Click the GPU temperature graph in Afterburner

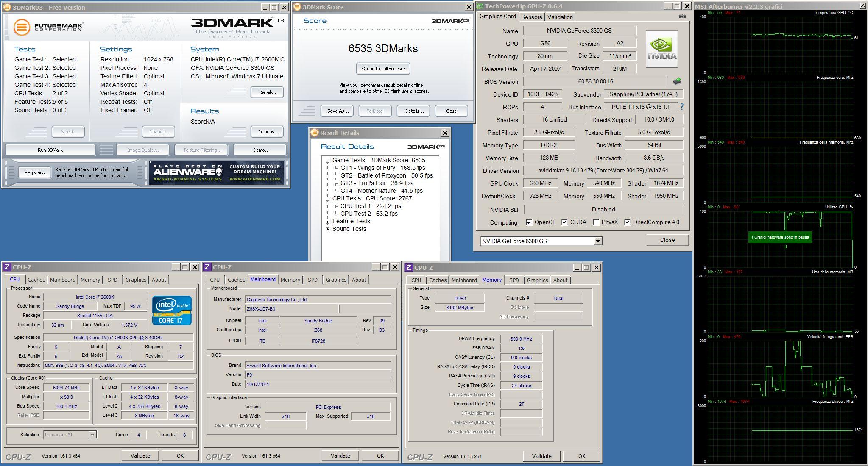781,44
